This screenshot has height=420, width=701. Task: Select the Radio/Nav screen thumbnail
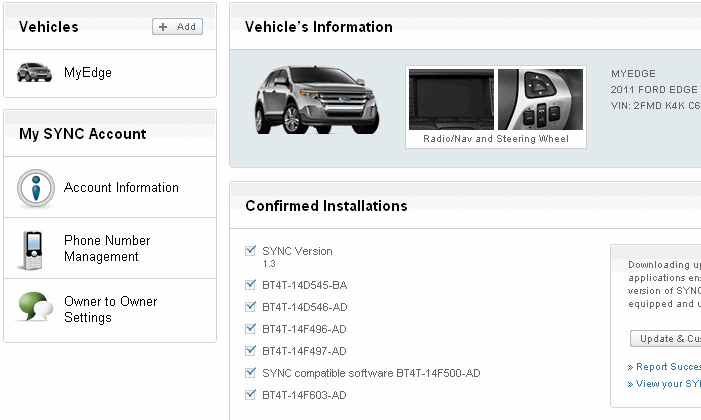coord(451,100)
